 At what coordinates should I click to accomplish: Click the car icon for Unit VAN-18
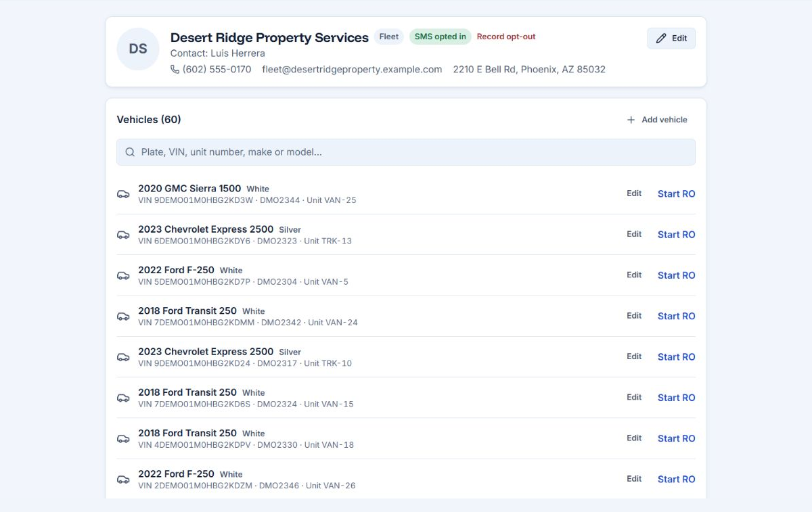(x=123, y=438)
